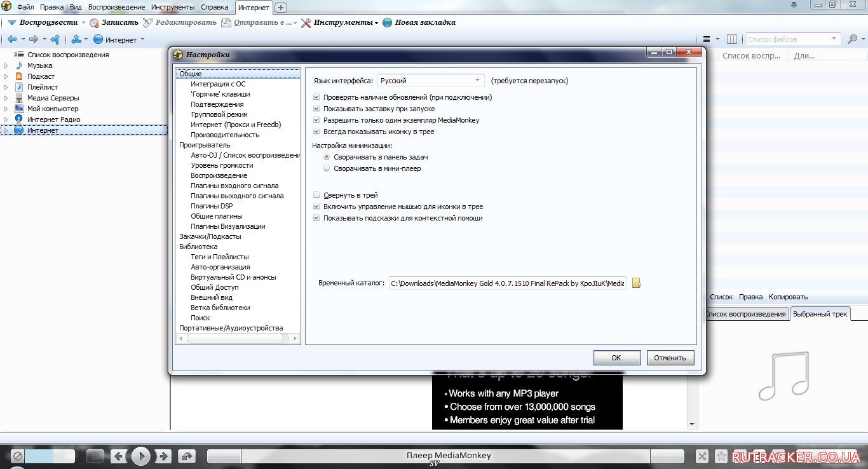Click the player Play button
The width and height of the screenshot is (868, 469).
coord(140,456)
